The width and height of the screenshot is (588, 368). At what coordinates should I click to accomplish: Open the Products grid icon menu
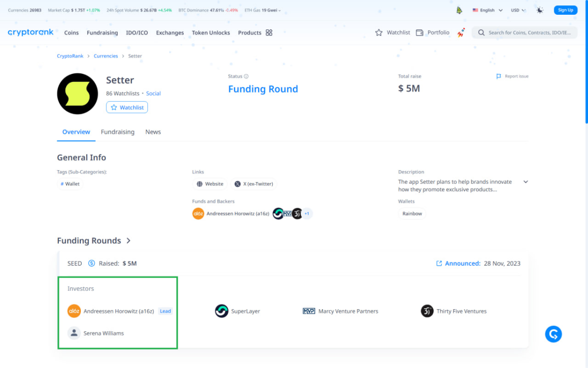pos(269,33)
